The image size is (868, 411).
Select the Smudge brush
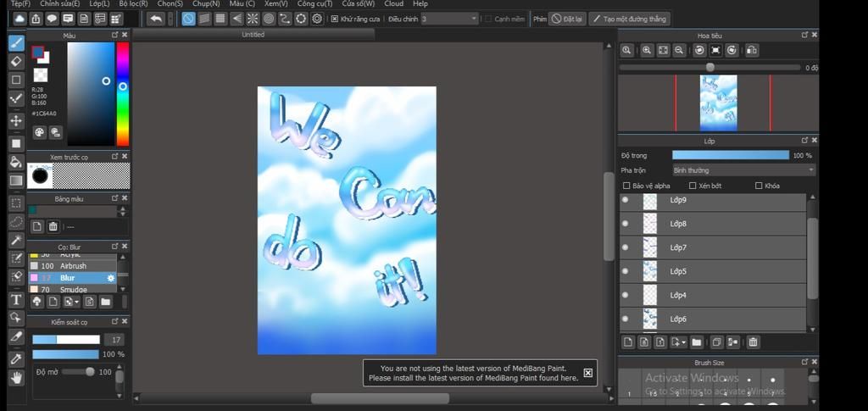pyautogui.click(x=73, y=289)
